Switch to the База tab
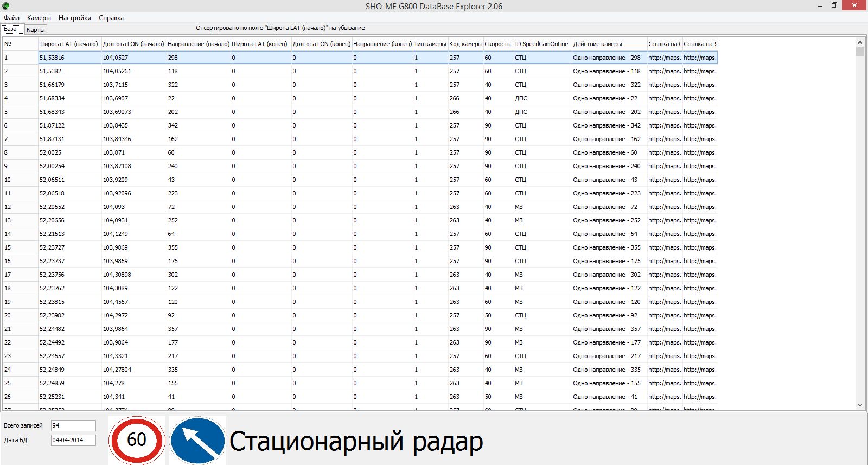The height and width of the screenshot is (465, 868). click(x=12, y=29)
